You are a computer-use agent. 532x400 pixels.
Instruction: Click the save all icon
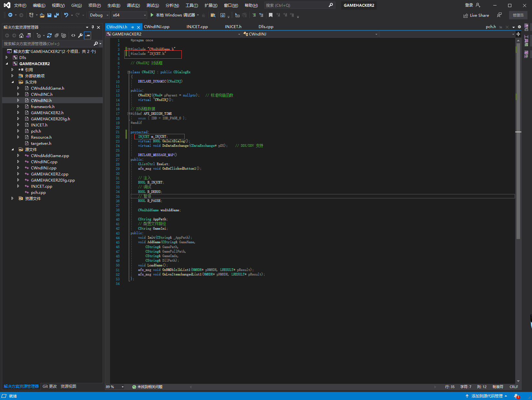(x=56, y=15)
